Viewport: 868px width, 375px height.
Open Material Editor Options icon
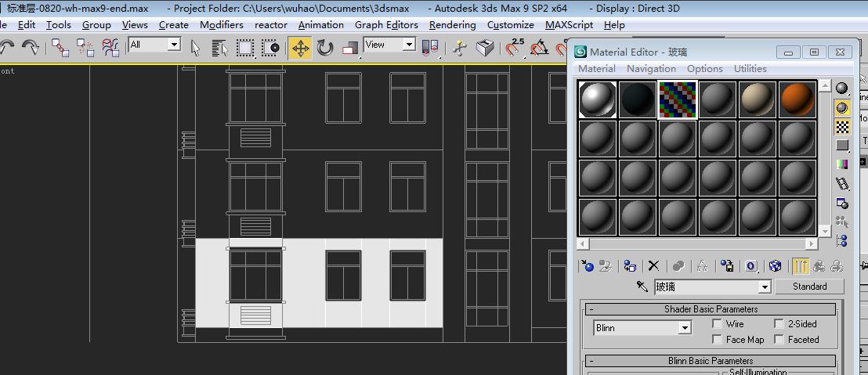pyautogui.click(x=842, y=203)
